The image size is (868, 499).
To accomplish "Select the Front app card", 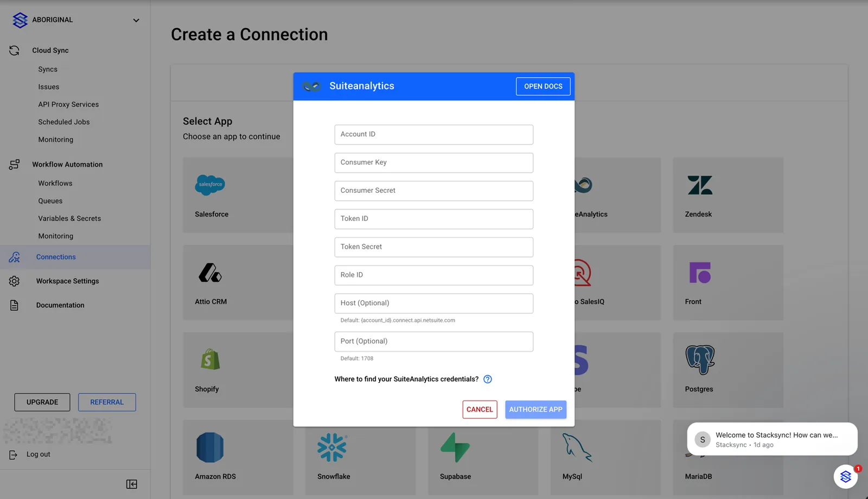I will click(x=728, y=282).
